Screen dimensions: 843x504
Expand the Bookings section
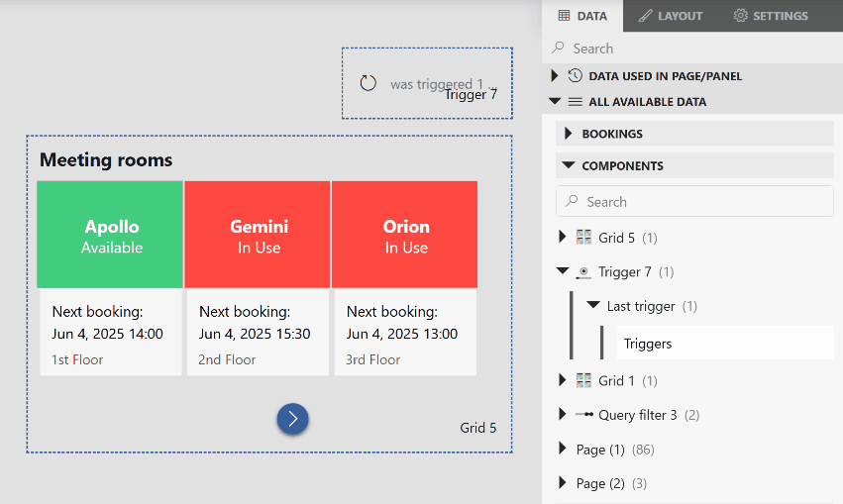tap(569, 134)
